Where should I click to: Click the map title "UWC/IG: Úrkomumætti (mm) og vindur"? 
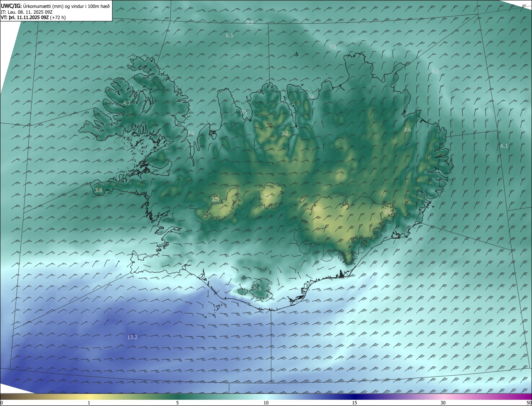[55, 6]
